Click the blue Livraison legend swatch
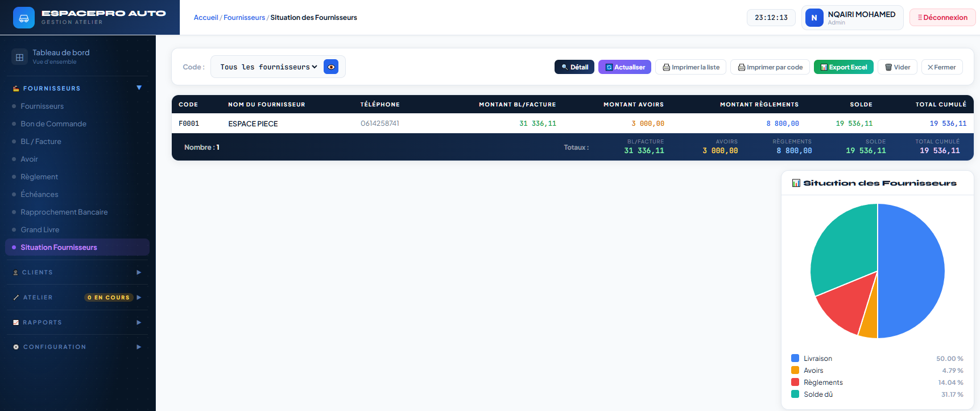Screen dimensions: 980x411 (x=795, y=358)
